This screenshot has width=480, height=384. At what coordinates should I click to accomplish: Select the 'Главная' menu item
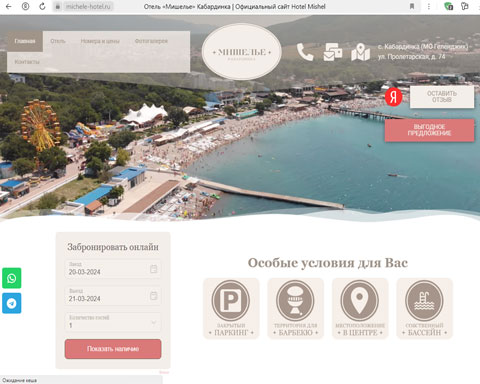click(x=25, y=41)
